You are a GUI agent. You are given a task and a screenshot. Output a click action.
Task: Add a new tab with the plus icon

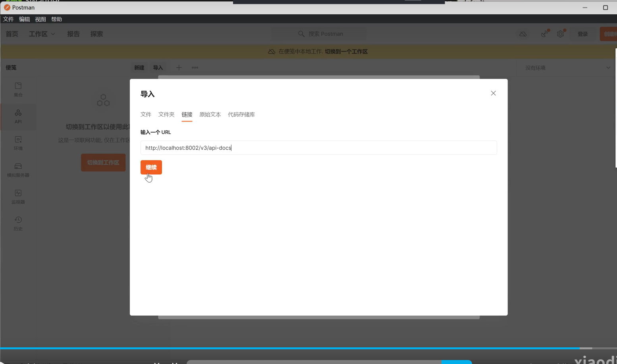pos(179,67)
